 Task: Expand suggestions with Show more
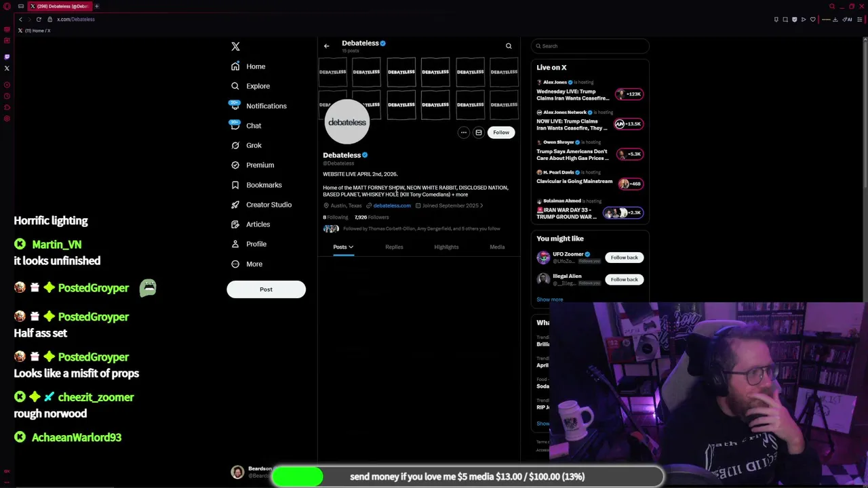click(550, 300)
